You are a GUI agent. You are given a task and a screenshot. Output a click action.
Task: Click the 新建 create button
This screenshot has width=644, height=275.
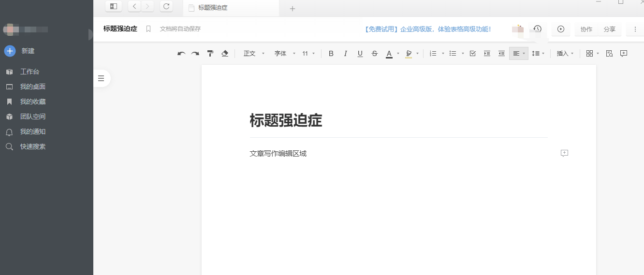19,51
